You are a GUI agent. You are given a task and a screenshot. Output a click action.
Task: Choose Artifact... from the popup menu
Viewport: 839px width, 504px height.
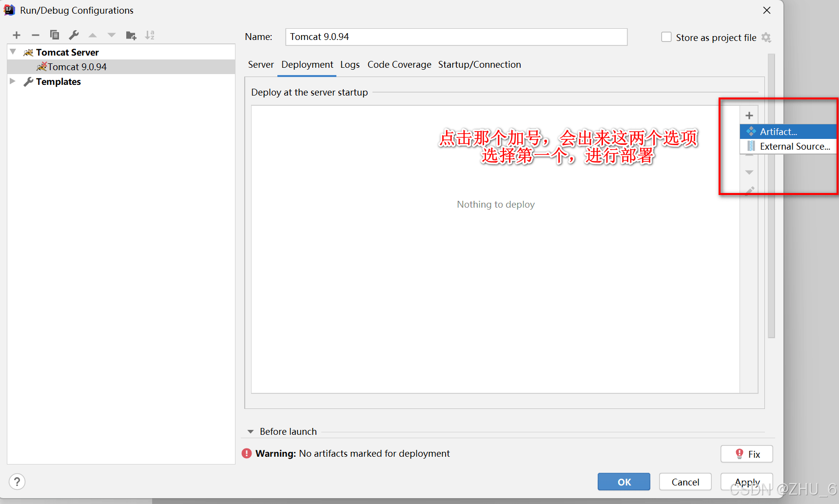[788, 132]
